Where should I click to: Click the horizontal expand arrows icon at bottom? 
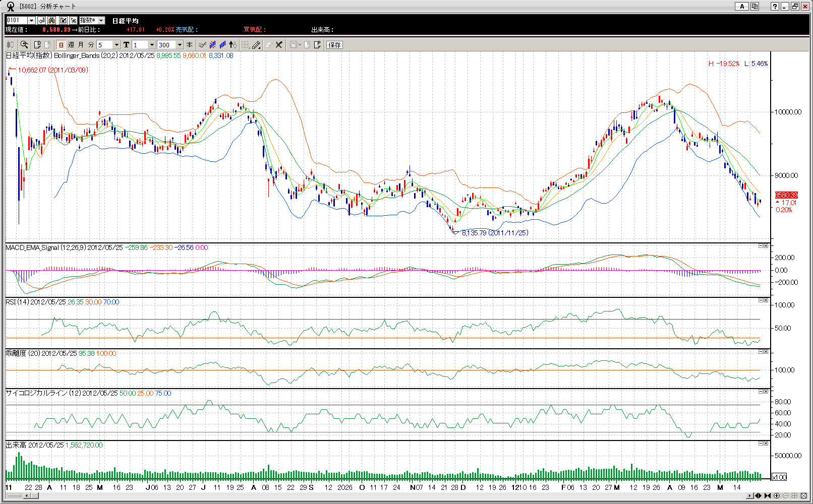(758, 496)
